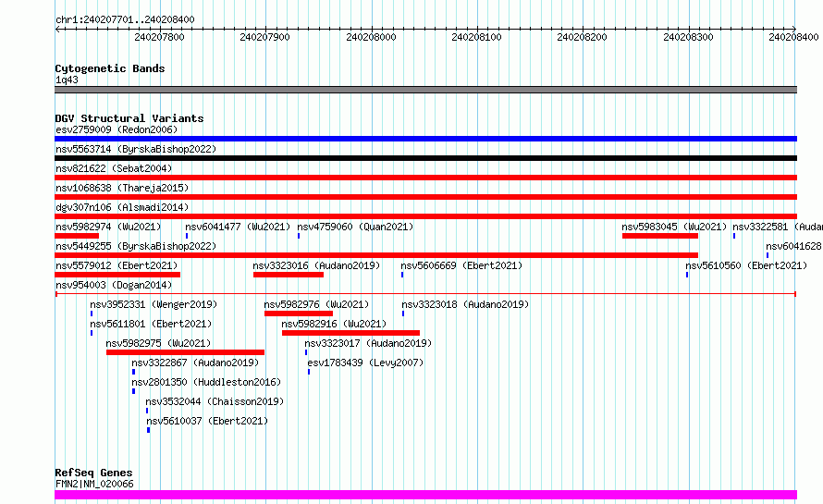Open nsv5606669 (Ebert2021) variant
The image size is (823, 504).
point(461,265)
